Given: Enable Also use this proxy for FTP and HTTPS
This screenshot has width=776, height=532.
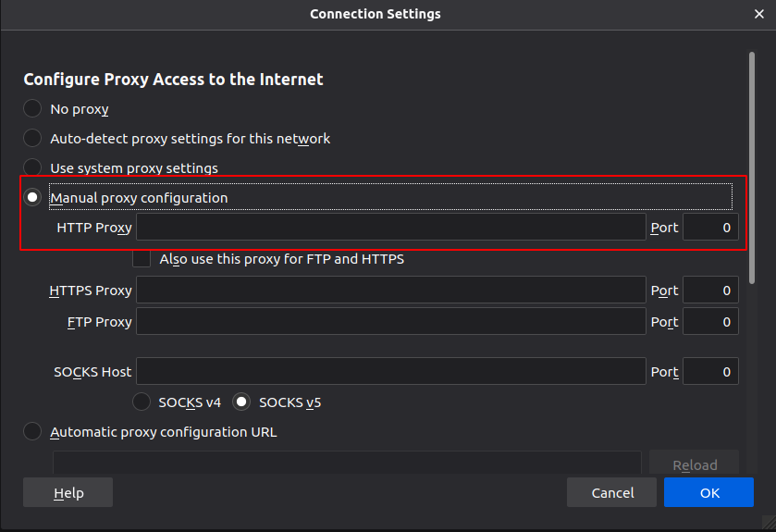Looking at the screenshot, I should (142, 259).
